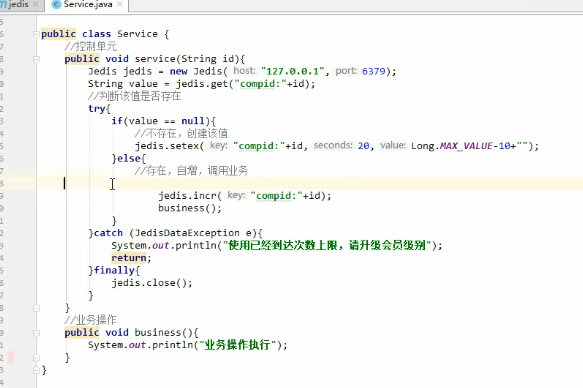The width and height of the screenshot is (583, 388).
Task: Click the Java class icon on Service.java tab
Action: click(57, 4)
